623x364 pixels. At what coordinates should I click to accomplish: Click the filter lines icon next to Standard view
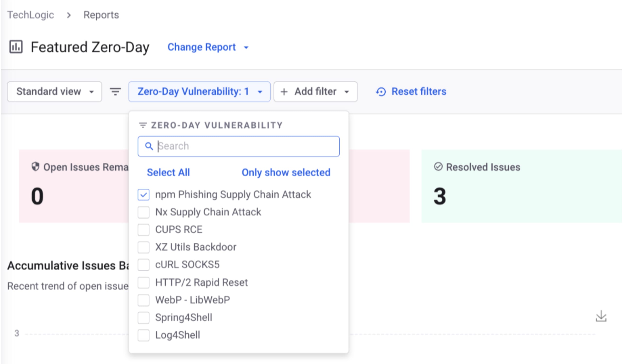coord(115,92)
